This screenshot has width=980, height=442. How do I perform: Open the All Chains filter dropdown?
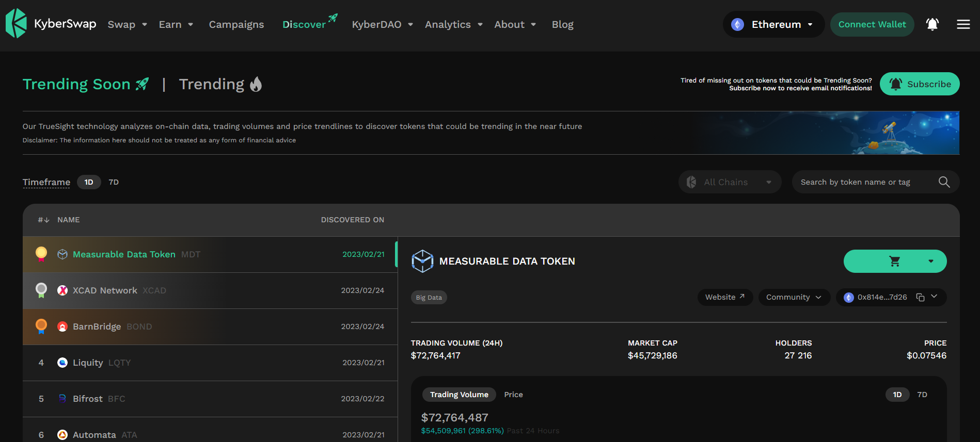(x=730, y=182)
